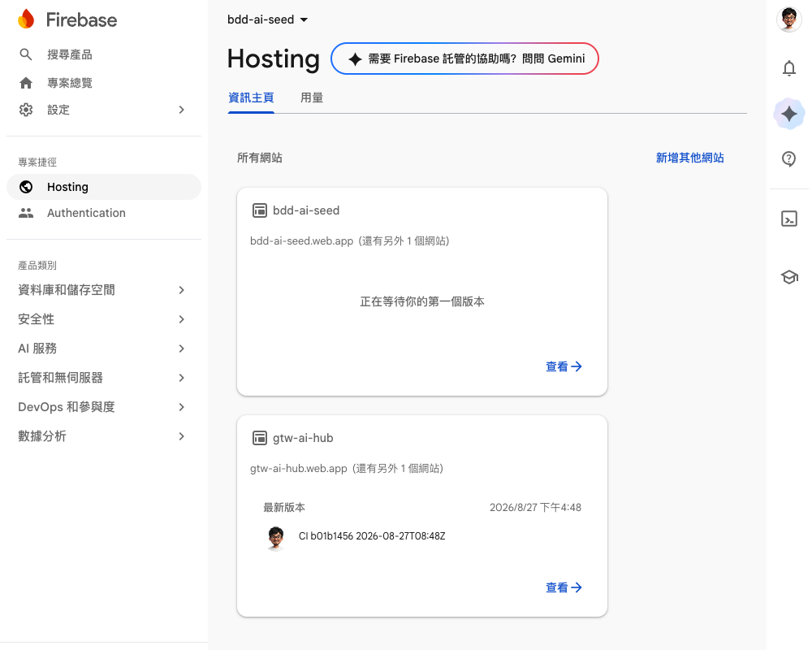Expand AI 服務 category
This screenshot has width=812, height=650.
point(181,349)
